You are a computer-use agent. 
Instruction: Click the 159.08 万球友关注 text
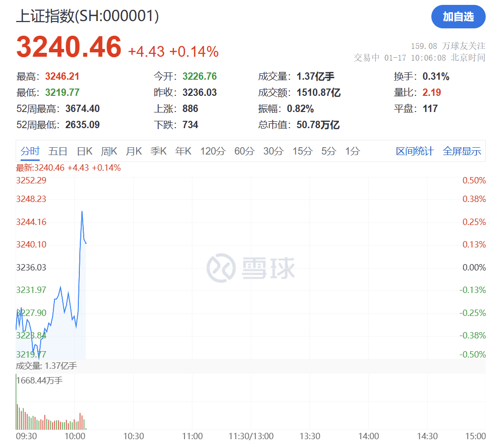click(448, 46)
